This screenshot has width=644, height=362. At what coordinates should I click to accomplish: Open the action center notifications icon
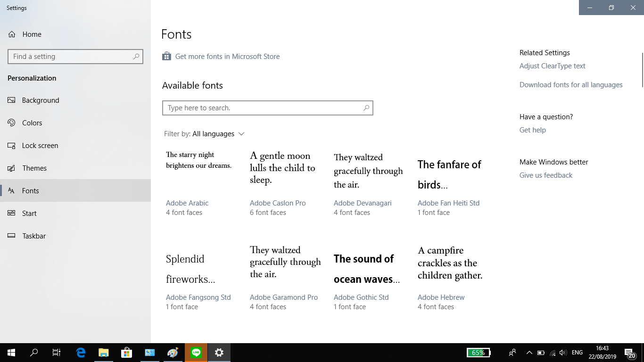(x=629, y=353)
